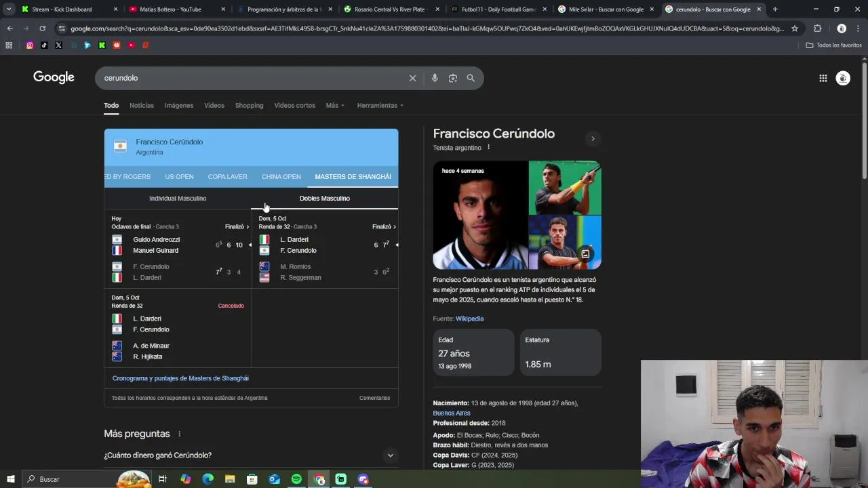Screen dimensions: 868x488
Task: Switch to Shopping search tab
Action: [x=249, y=105]
